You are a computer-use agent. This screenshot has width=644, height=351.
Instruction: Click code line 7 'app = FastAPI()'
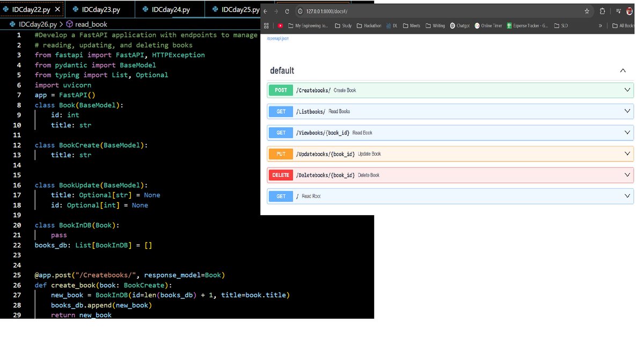[65, 95]
